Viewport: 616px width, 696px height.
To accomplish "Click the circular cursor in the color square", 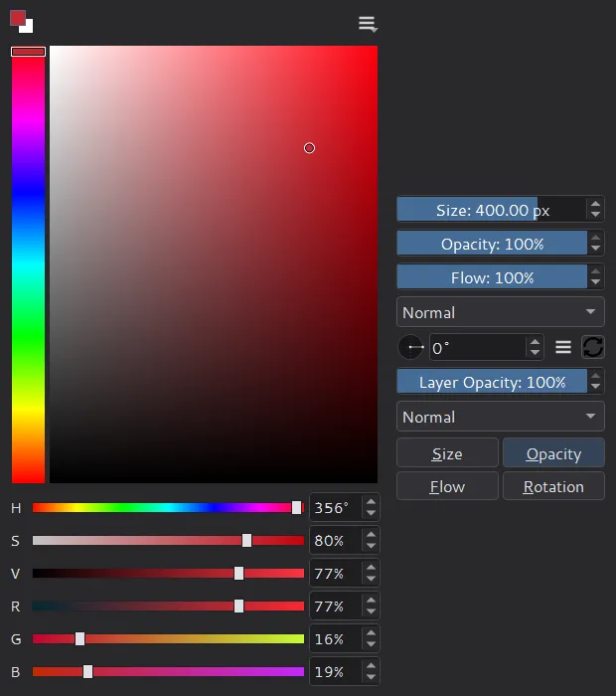I will pos(309,148).
